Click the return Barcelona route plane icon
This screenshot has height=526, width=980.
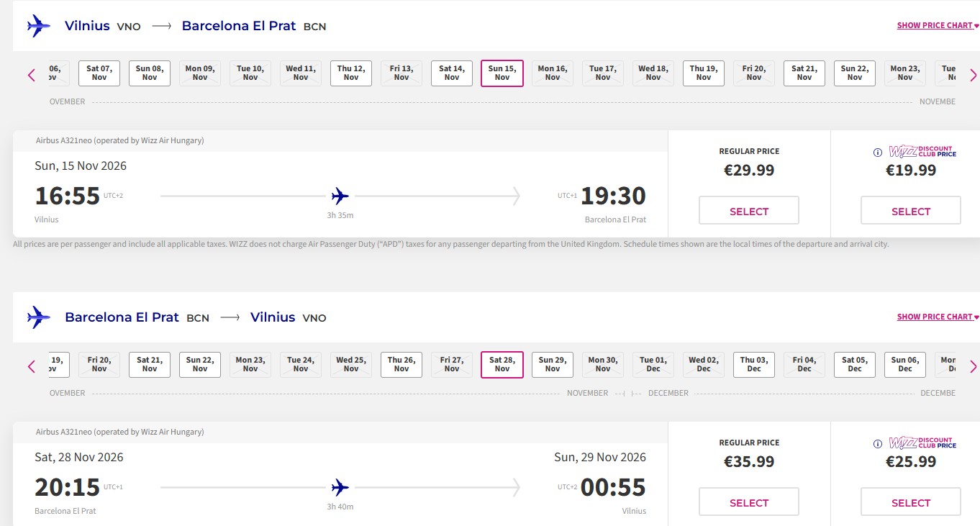point(39,317)
